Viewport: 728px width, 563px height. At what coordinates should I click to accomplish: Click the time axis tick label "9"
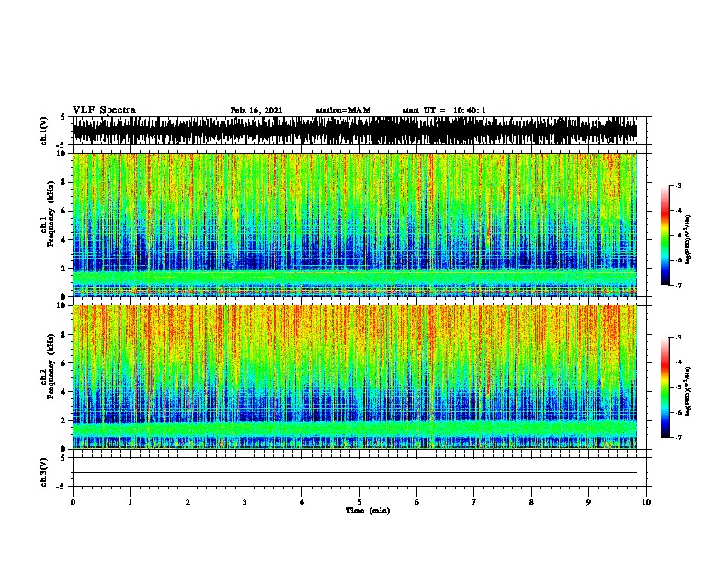[588, 502]
